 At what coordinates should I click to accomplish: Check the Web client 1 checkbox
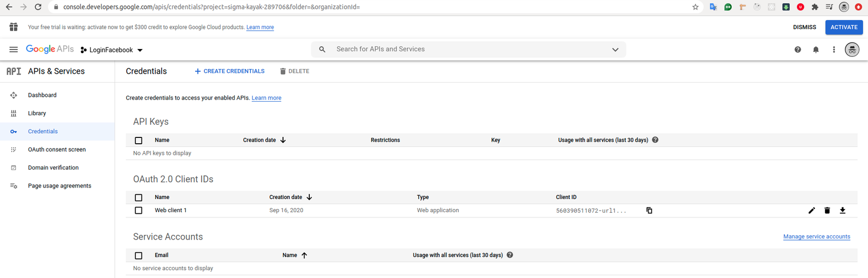(x=138, y=211)
